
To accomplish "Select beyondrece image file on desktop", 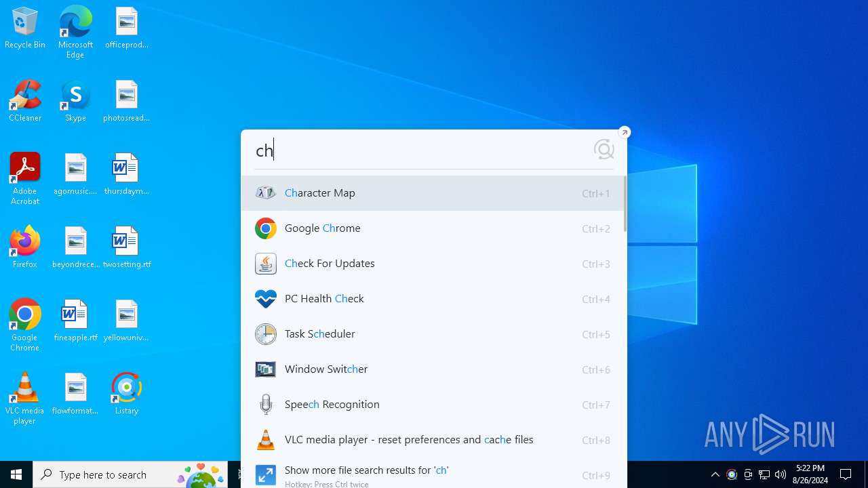I will pyautogui.click(x=75, y=248).
